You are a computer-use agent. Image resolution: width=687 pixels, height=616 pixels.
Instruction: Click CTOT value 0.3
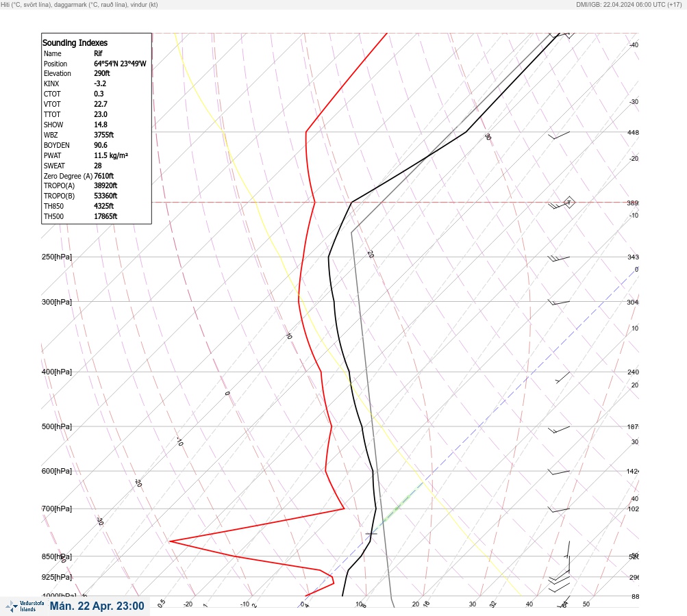pyautogui.click(x=99, y=94)
